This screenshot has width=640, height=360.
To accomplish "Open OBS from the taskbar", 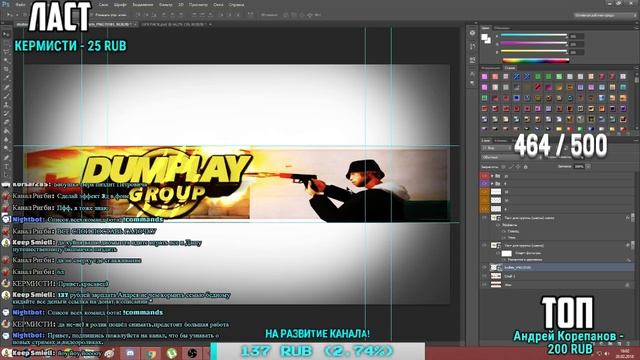I will click(192, 353).
